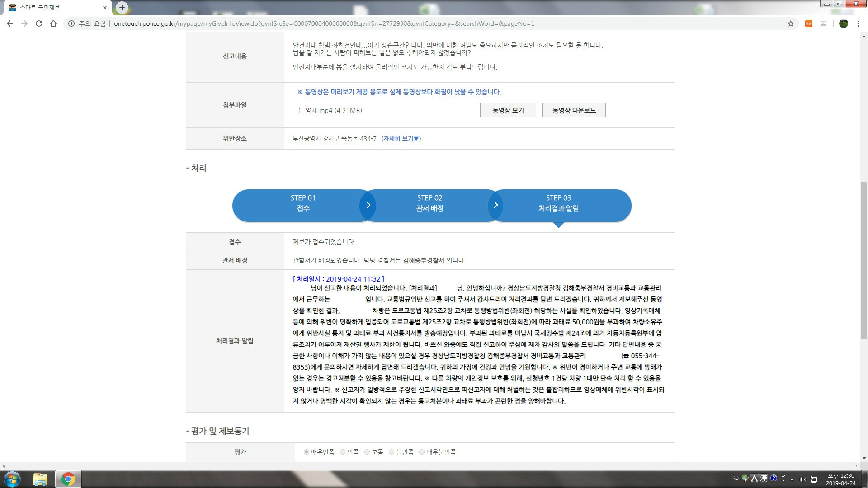Open File Explorer from the taskbar

[x=40, y=479]
